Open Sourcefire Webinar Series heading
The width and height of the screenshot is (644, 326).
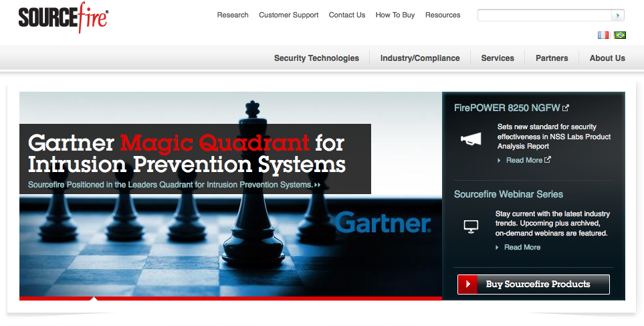click(508, 194)
